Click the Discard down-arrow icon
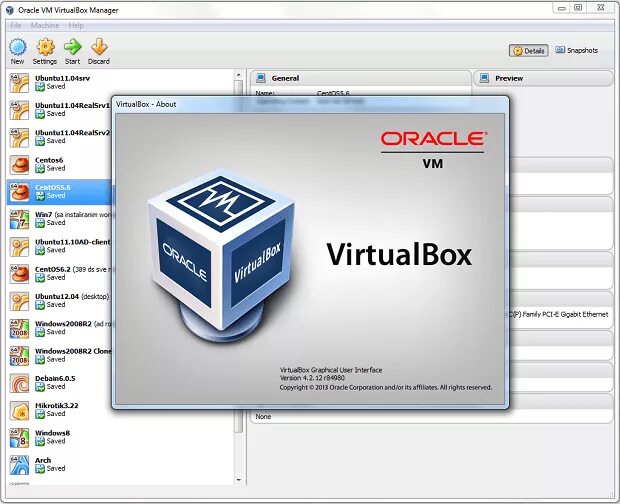This screenshot has height=504, width=620. [x=99, y=47]
